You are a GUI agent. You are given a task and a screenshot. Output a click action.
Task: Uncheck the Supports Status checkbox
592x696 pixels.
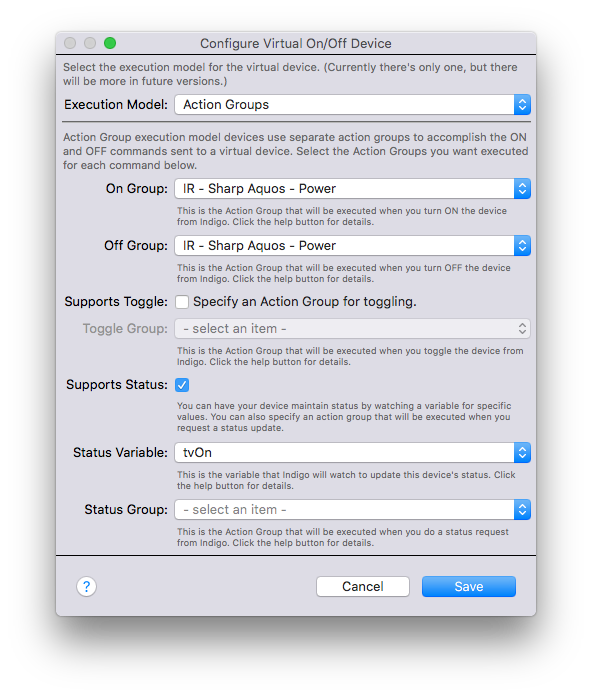click(x=182, y=385)
